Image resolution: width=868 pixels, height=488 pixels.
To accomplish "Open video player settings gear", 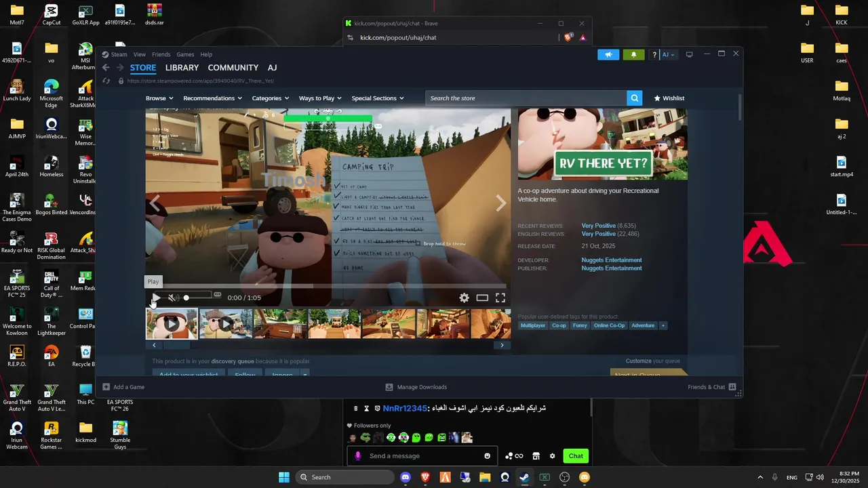I will pyautogui.click(x=464, y=298).
